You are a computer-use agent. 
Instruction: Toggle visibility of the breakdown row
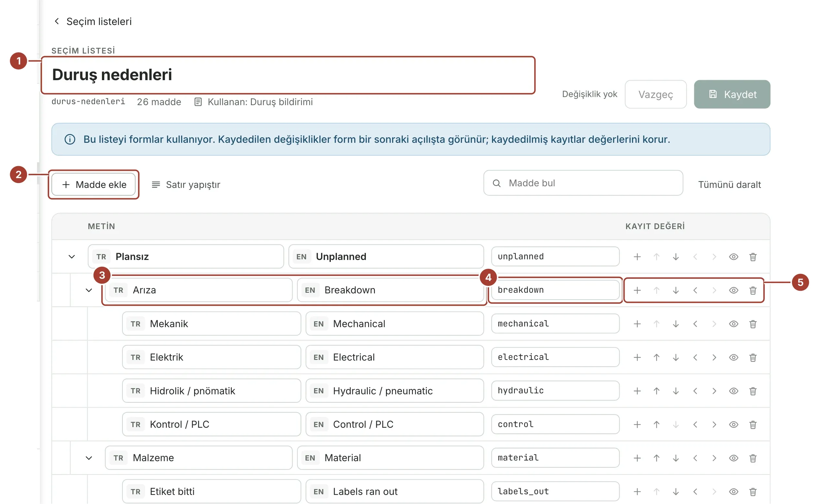click(x=733, y=290)
